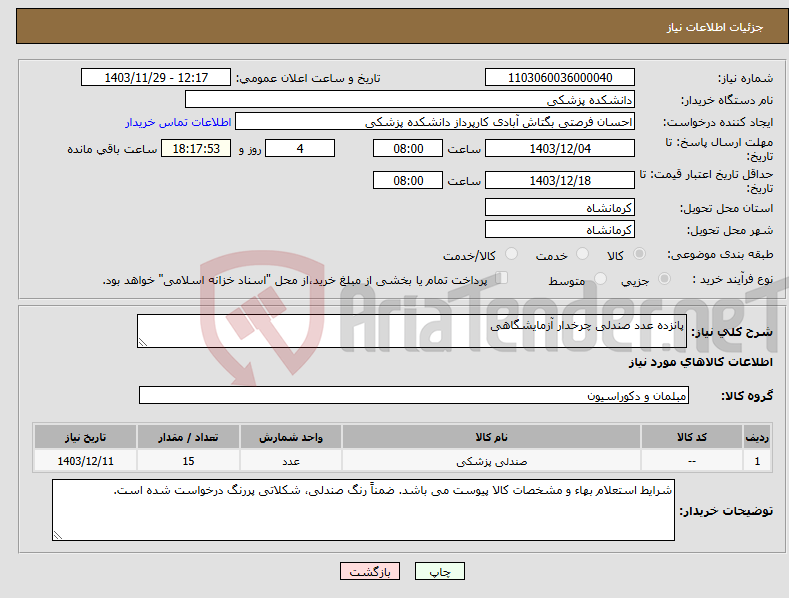Click the goods group field مبلمان و دکوراسیون
This screenshot has height=598, width=789.
414,395
